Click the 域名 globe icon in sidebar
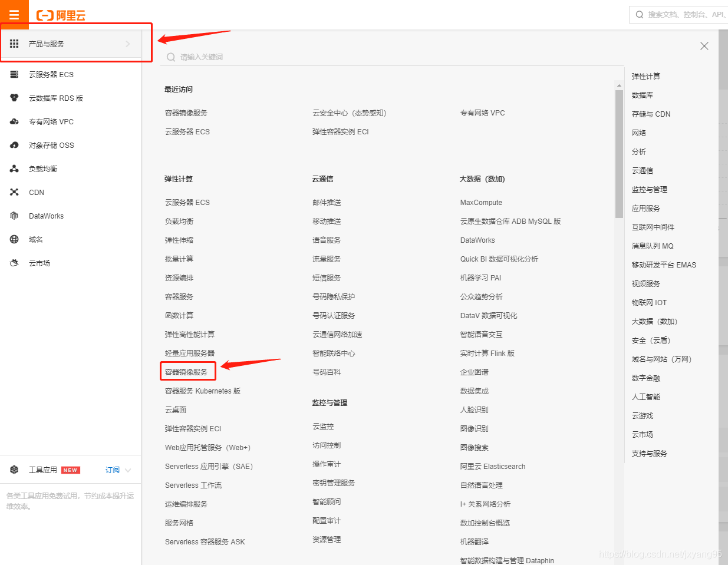This screenshot has height=565, width=728. pos(14,239)
